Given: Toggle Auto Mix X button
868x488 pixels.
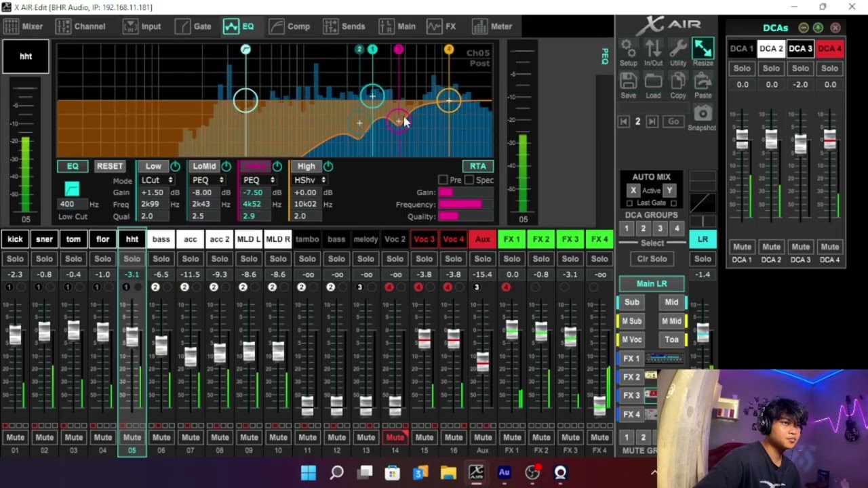Looking at the screenshot, I should click(x=633, y=190).
